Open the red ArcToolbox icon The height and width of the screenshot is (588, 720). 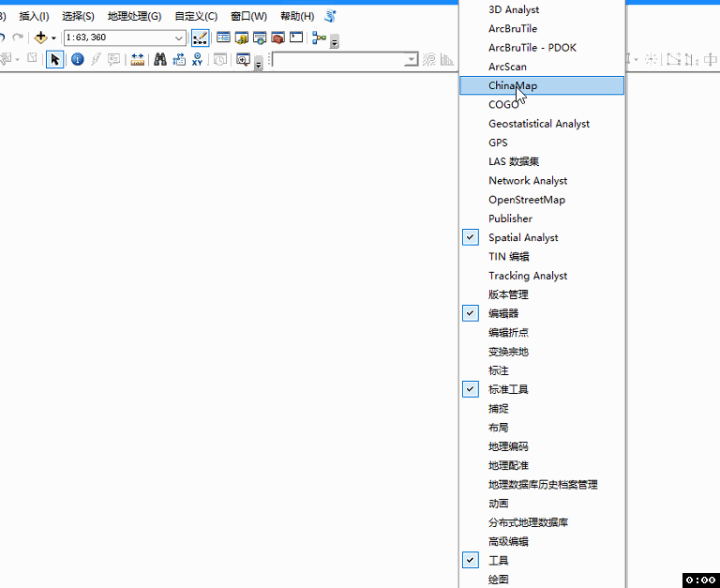[x=277, y=38]
